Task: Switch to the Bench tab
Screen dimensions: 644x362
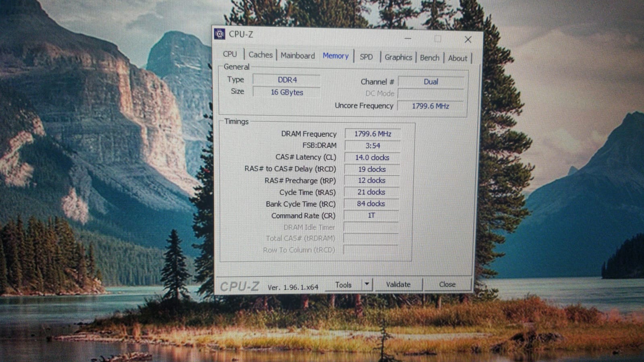Action: [429, 58]
